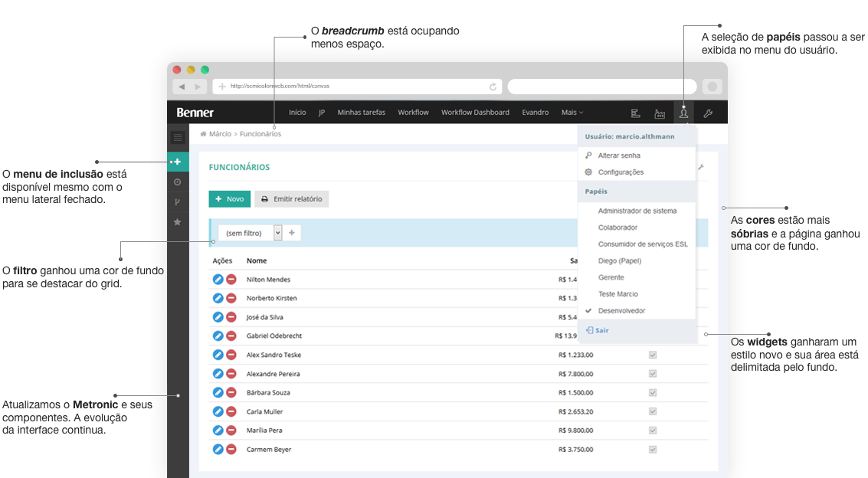Click the Novo button
Image resolution: width=868 pixels, height=478 pixels.
[x=229, y=199]
